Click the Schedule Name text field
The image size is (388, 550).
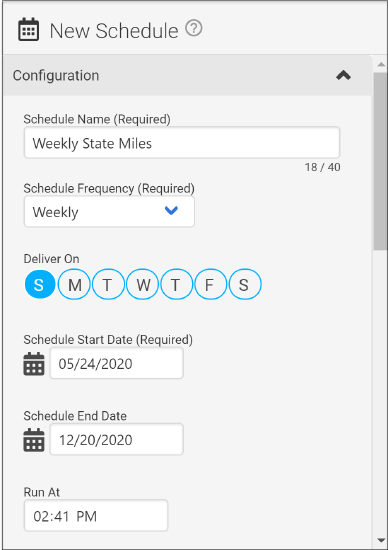coord(182,143)
